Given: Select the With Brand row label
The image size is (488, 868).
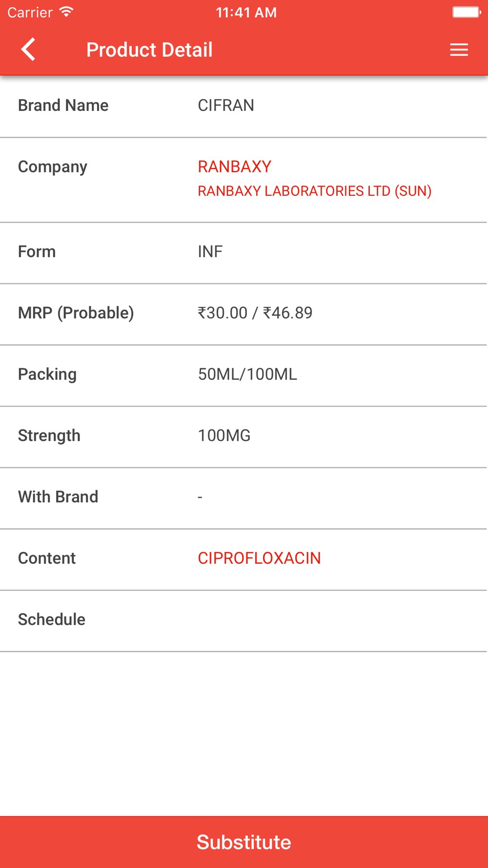Looking at the screenshot, I should click(58, 497).
